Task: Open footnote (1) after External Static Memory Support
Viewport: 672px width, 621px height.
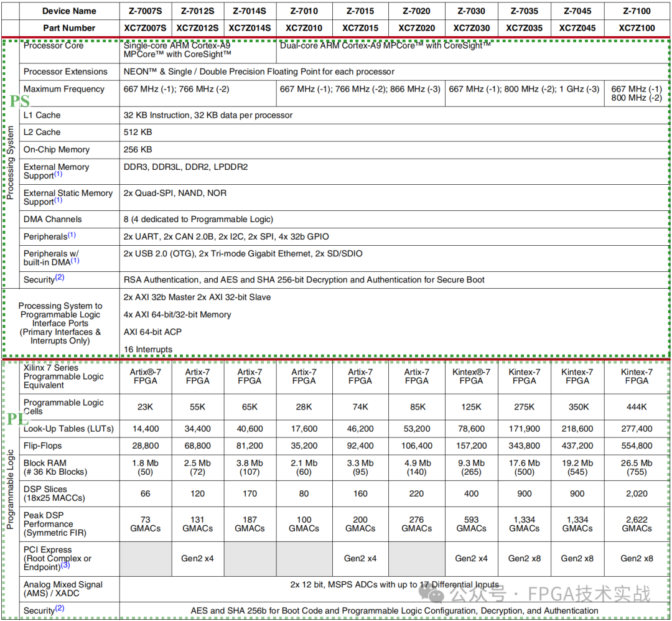Action: tap(58, 200)
